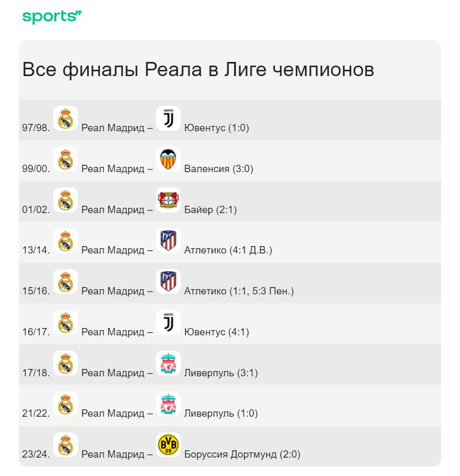460x476 pixels.
Task: Open Боруссия Дортмунд (2:0) link
Action: tap(242, 454)
